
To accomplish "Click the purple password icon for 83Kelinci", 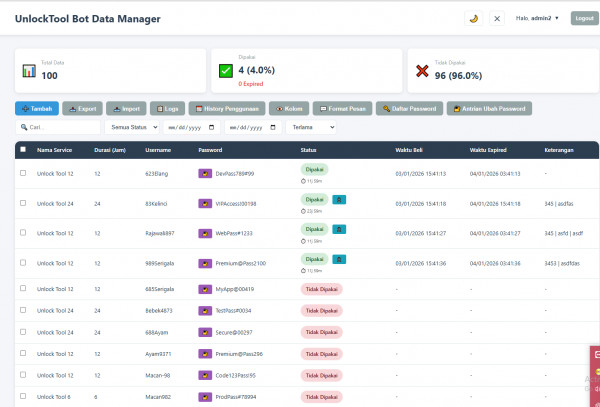I will pos(205,204).
